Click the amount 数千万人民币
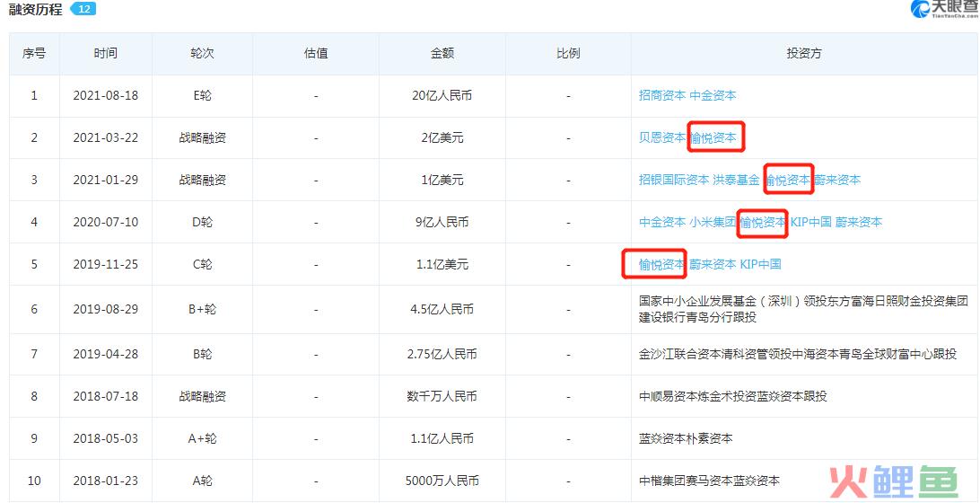Screen dimensions: 980x503 (442, 396)
